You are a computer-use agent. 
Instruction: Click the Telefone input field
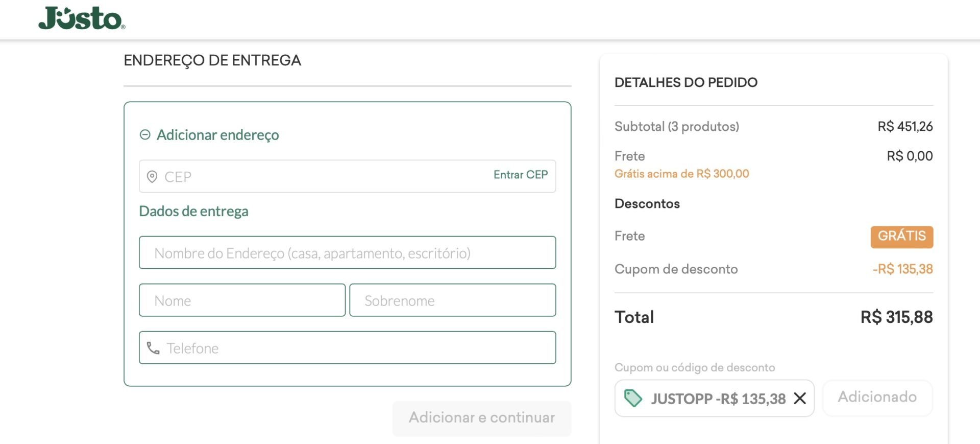(347, 347)
